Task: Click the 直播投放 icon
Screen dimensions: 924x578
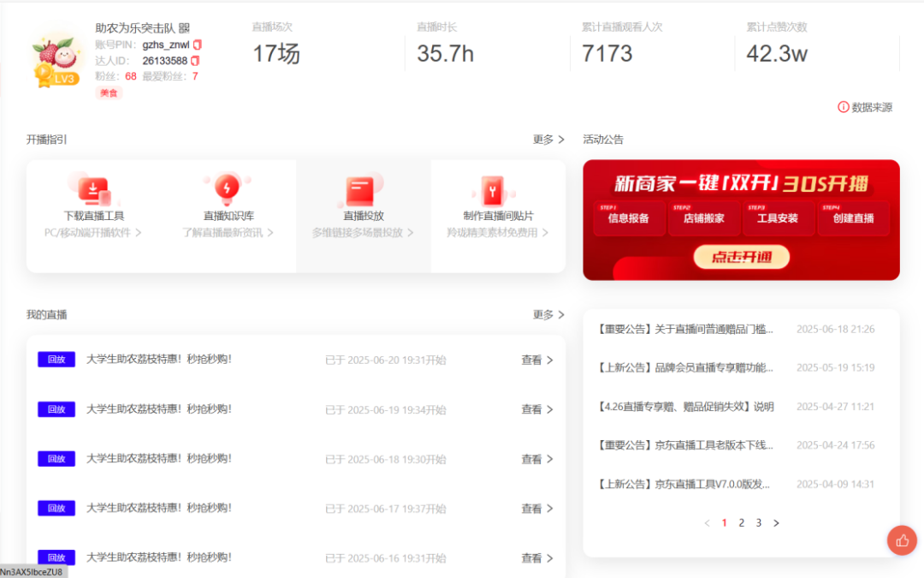Action: click(362, 188)
